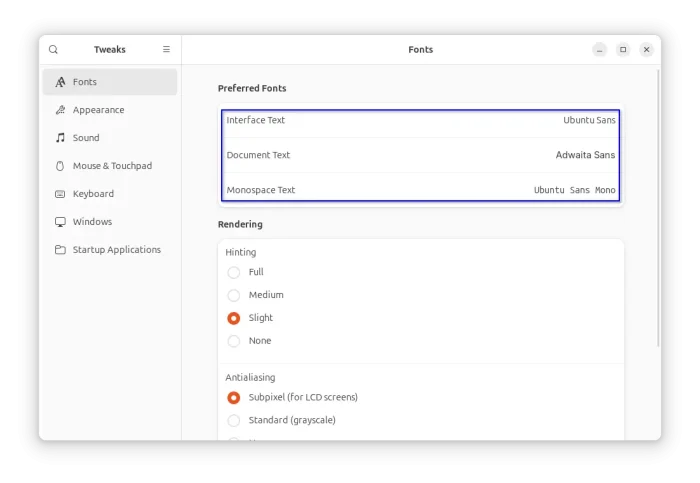Click the Hinting group label
Viewport: 700px width, 483px height.
point(241,252)
